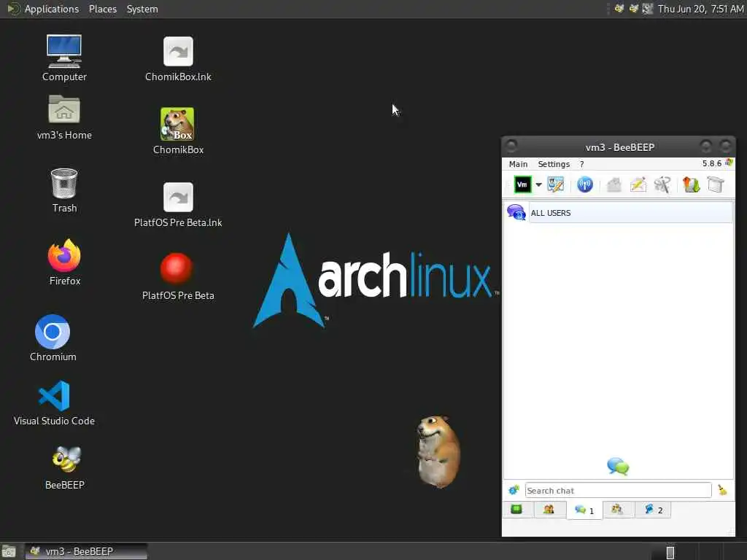Click the version 5.8.6 update icon
This screenshot has width=747, height=560.
(x=729, y=163)
